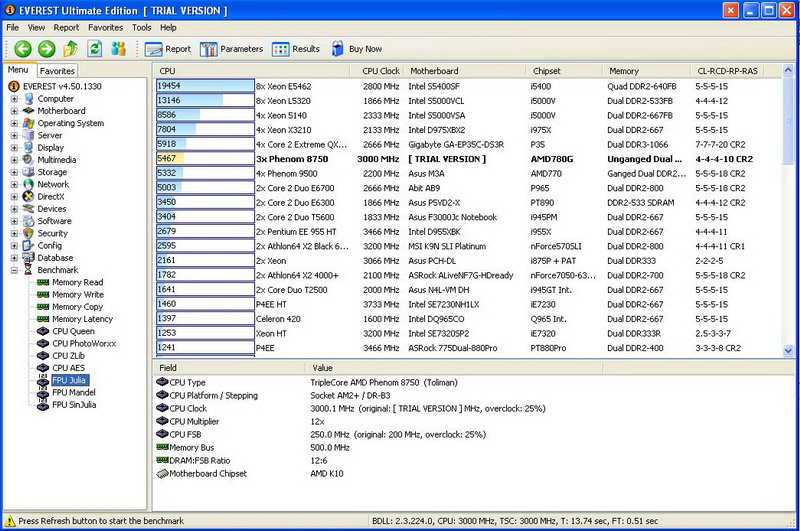800x531 pixels.
Task: Click the Up level arrow icon
Action: pyautogui.click(x=70, y=49)
